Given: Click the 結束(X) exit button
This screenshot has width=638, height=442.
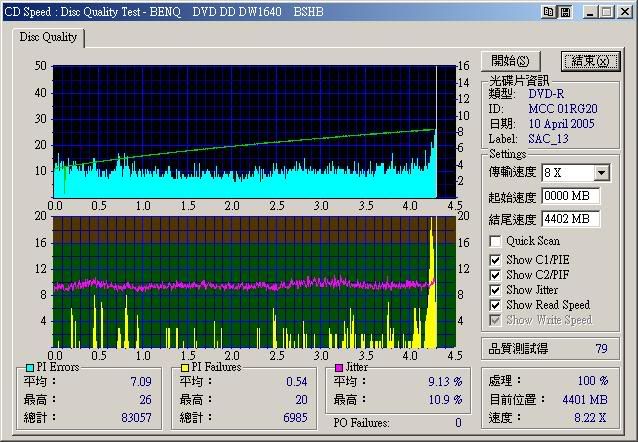Looking at the screenshot, I should coord(590,61).
